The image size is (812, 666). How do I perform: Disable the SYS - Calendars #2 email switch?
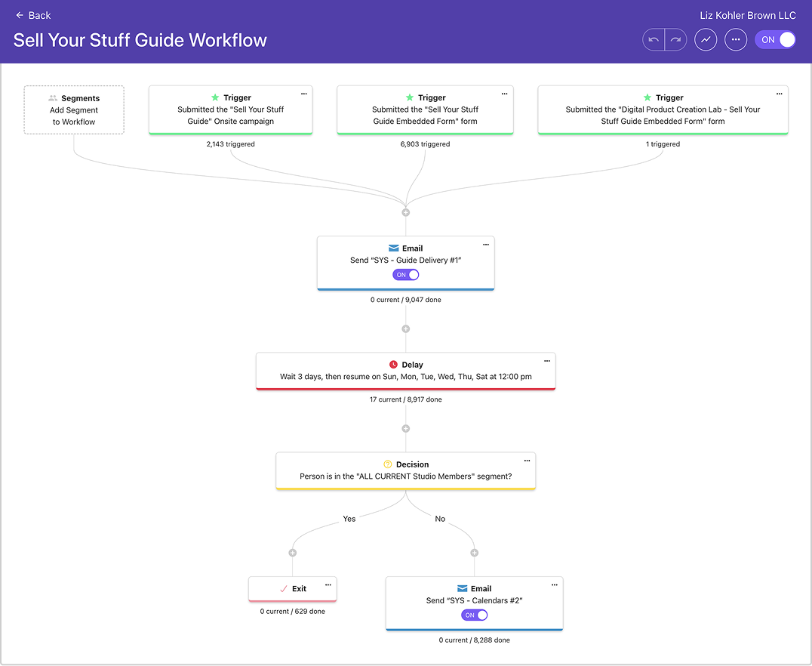click(474, 615)
